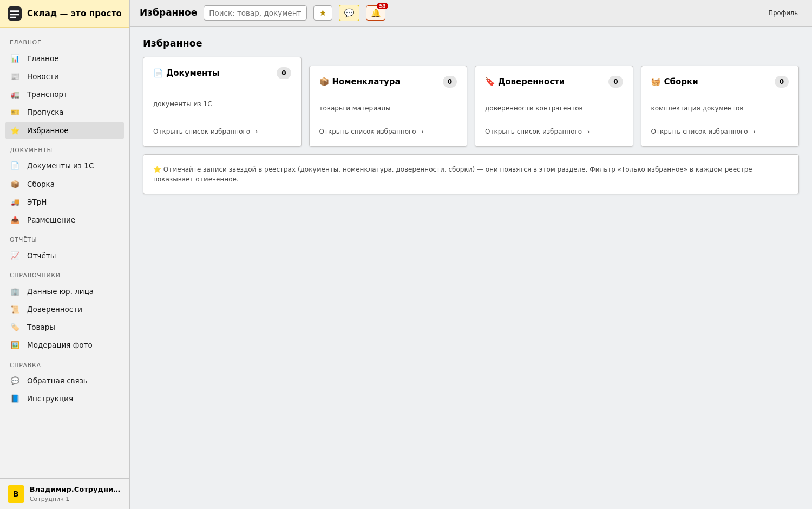Click the "комплектация документов" description text
The height and width of the screenshot is (509, 812).
697,108
